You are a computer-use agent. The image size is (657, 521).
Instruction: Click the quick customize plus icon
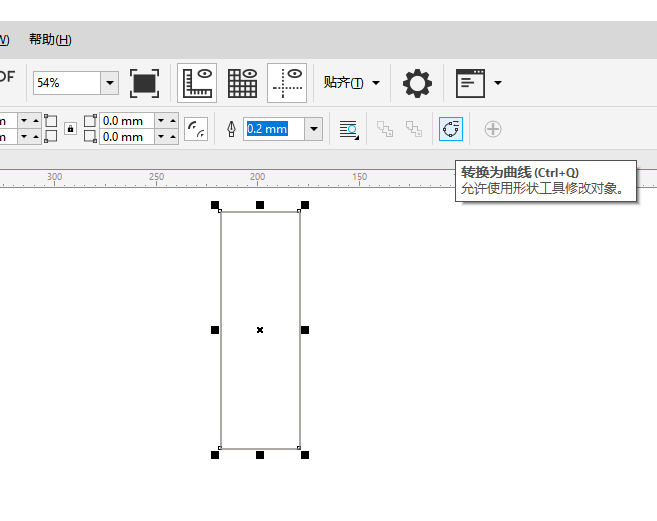(493, 129)
